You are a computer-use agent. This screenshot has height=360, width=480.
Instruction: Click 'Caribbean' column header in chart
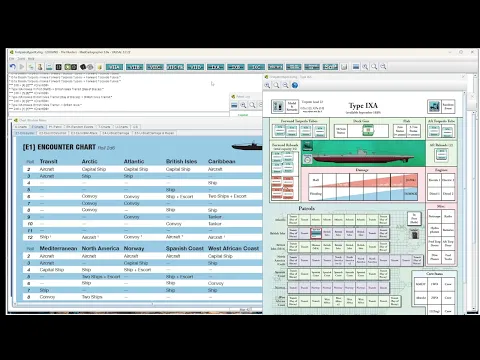(x=222, y=161)
